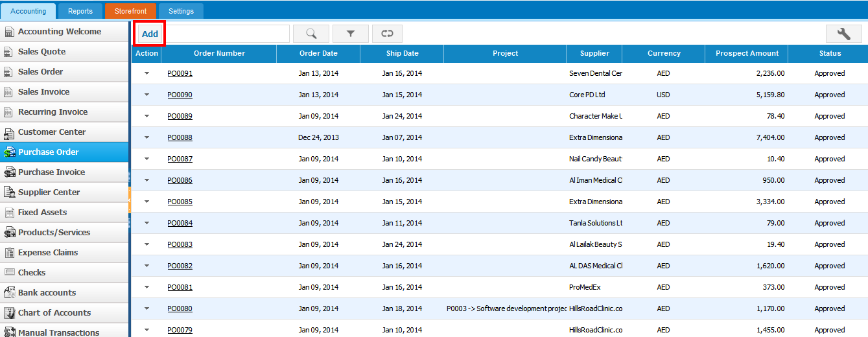Expand action menu for PO0090
Screen dimensions: 868x337
coord(147,95)
